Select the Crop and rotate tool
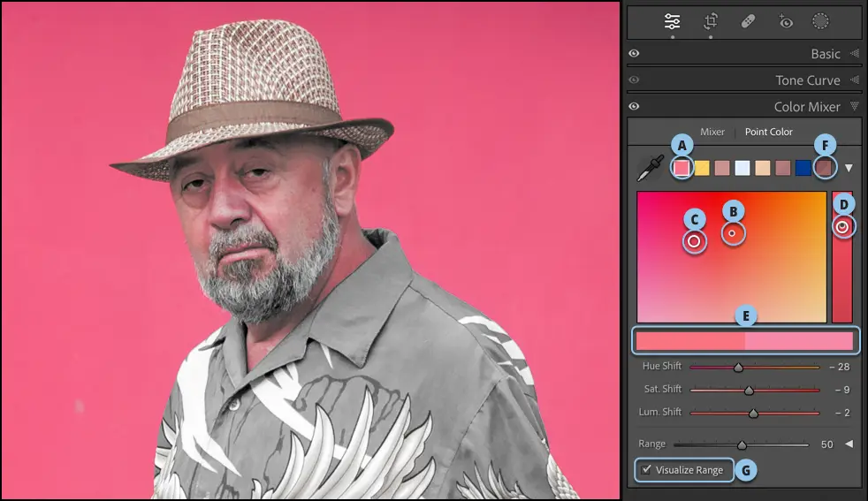Screen dimensions: 868x501 711,21
